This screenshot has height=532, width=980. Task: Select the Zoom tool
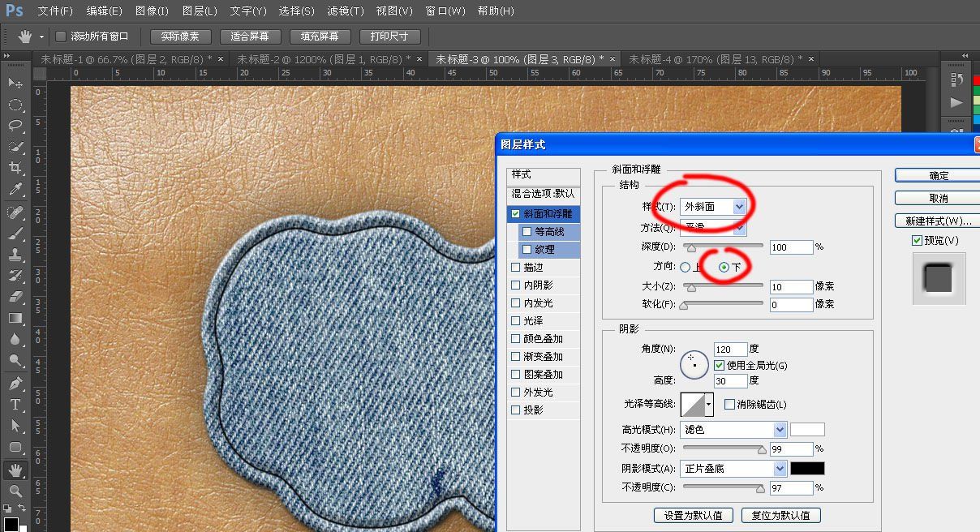(x=15, y=491)
